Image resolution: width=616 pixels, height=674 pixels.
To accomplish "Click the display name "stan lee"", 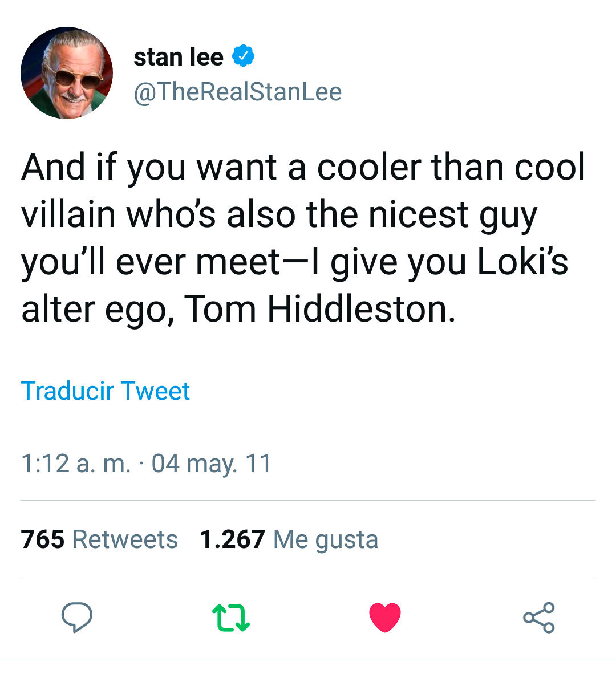I will [x=178, y=56].
